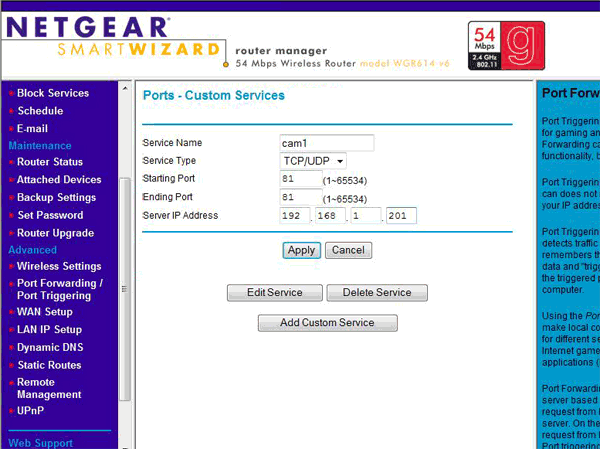Go to E-mail settings

(33, 129)
